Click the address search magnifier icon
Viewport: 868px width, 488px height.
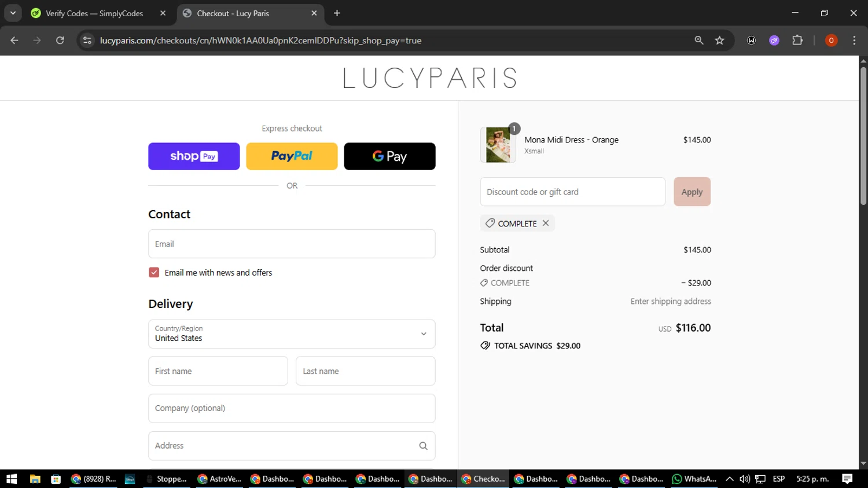[423, 446]
